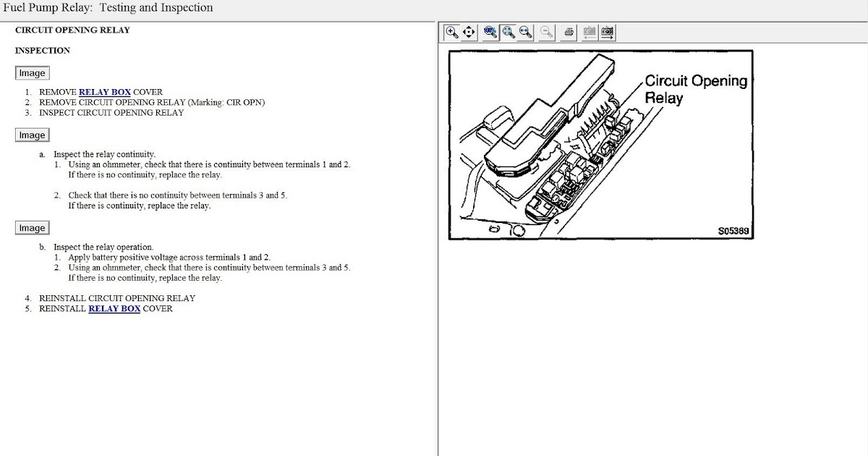
Task: Click the previous image camera icon
Action: [x=590, y=32]
